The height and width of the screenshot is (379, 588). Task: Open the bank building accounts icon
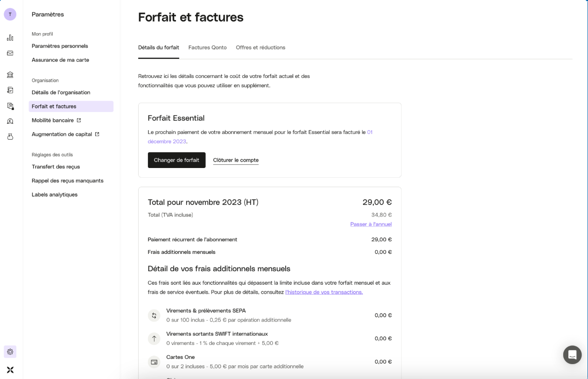point(10,75)
